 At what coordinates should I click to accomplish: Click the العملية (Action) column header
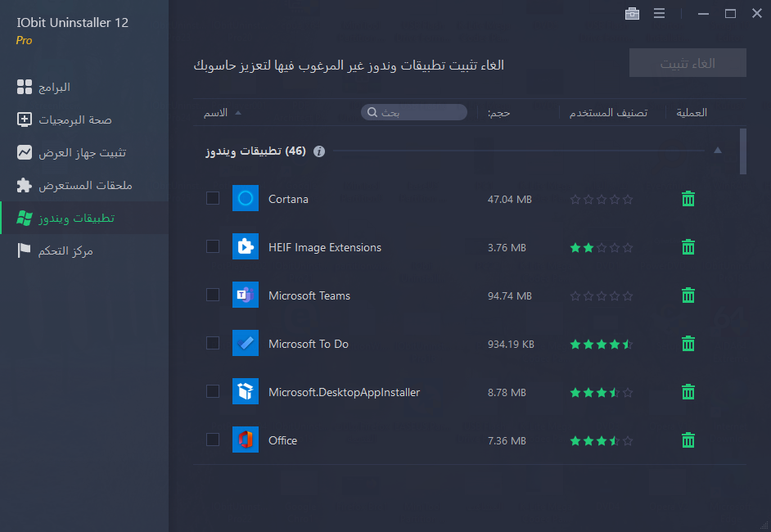point(692,113)
